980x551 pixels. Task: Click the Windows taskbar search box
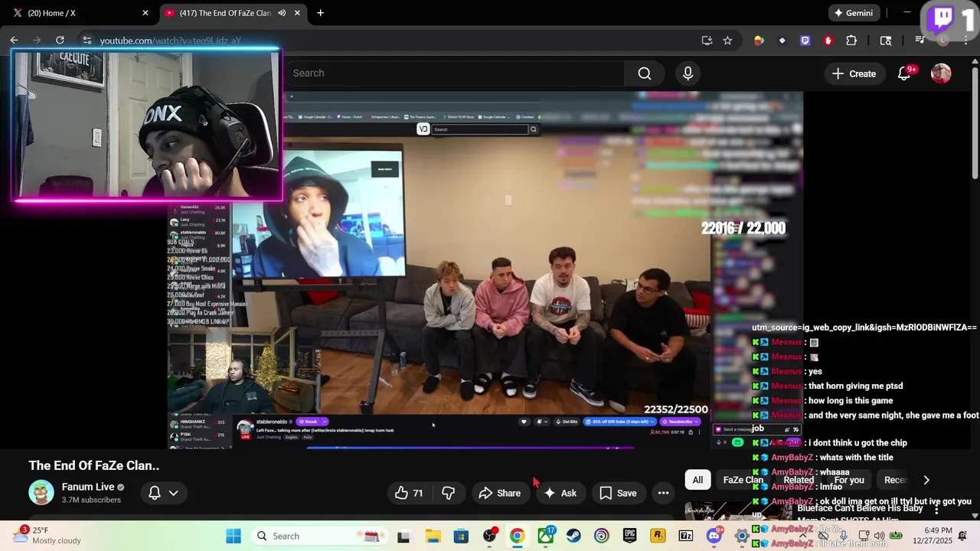pos(321,536)
